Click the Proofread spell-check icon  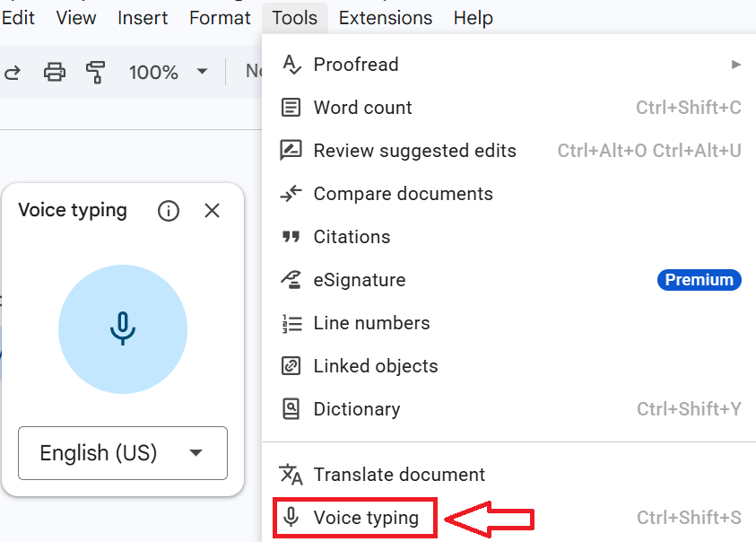[291, 65]
